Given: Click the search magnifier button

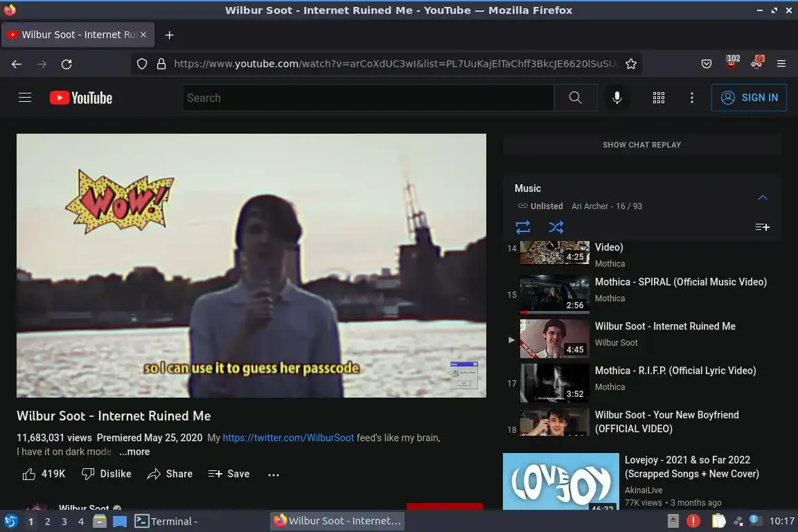Looking at the screenshot, I should (575, 97).
